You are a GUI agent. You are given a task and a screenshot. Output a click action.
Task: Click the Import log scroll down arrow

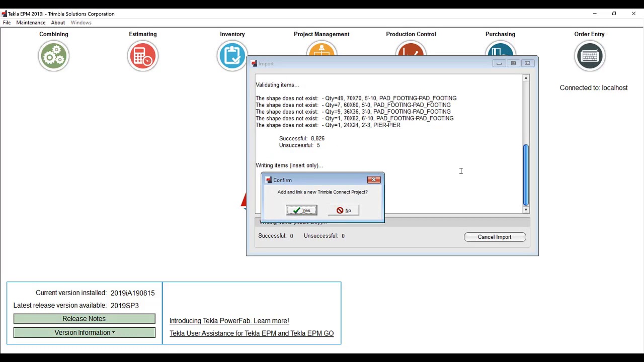pos(526,210)
